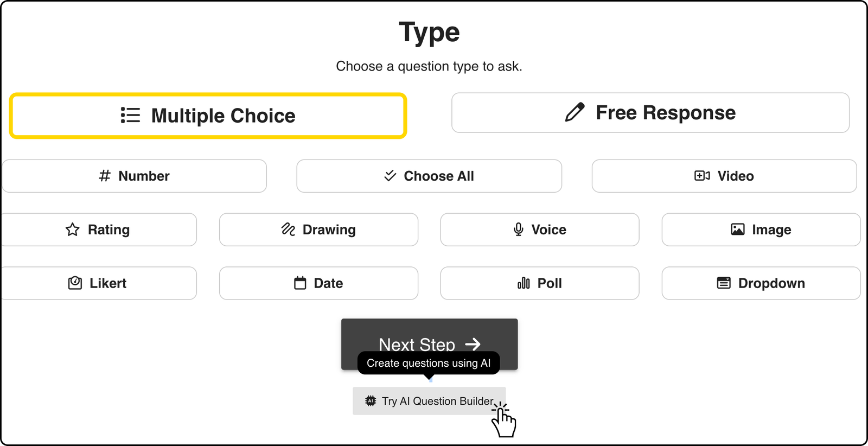Click the Dropdown list icon

click(x=724, y=283)
